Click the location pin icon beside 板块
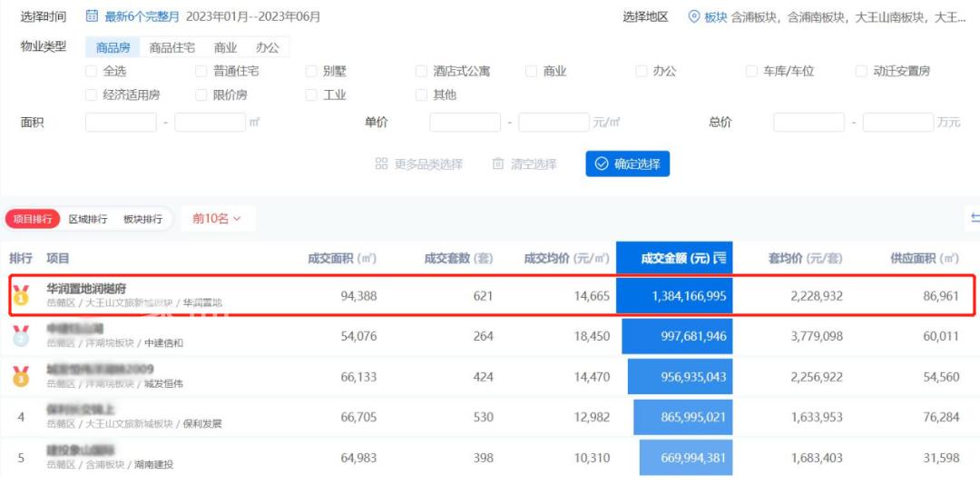 click(x=694, y=16)
